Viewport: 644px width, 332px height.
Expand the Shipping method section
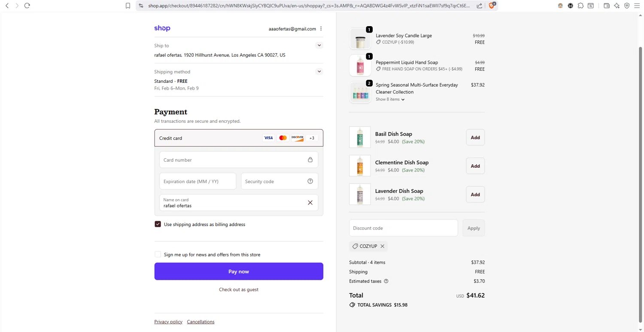coord(319,72)
